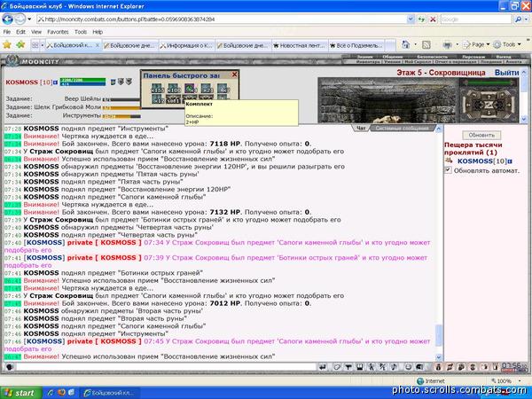Screen dimensions: 532x399
Task: Click the IE Forward navigation arrow
Action: click(20, 19)
